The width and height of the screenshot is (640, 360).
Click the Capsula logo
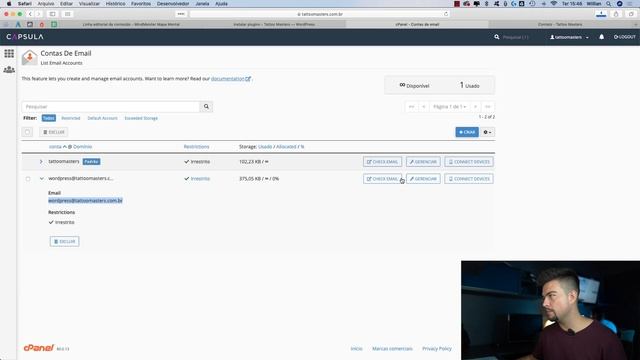pyautogui.click(x=25, y=37)
